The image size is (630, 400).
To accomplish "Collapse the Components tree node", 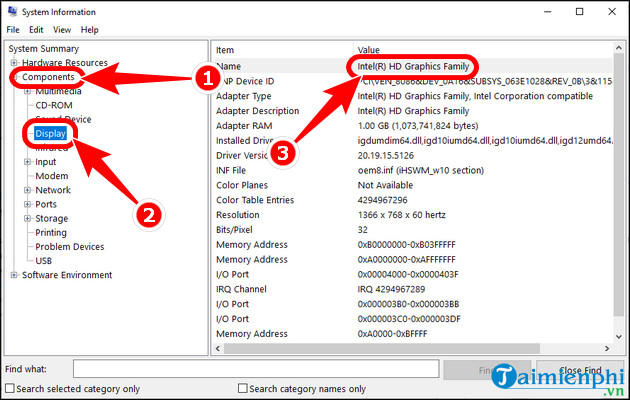I will coord(14,76).
